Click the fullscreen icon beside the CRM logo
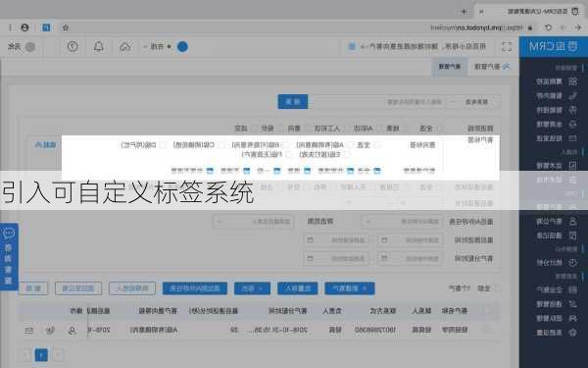 [507, 46]
